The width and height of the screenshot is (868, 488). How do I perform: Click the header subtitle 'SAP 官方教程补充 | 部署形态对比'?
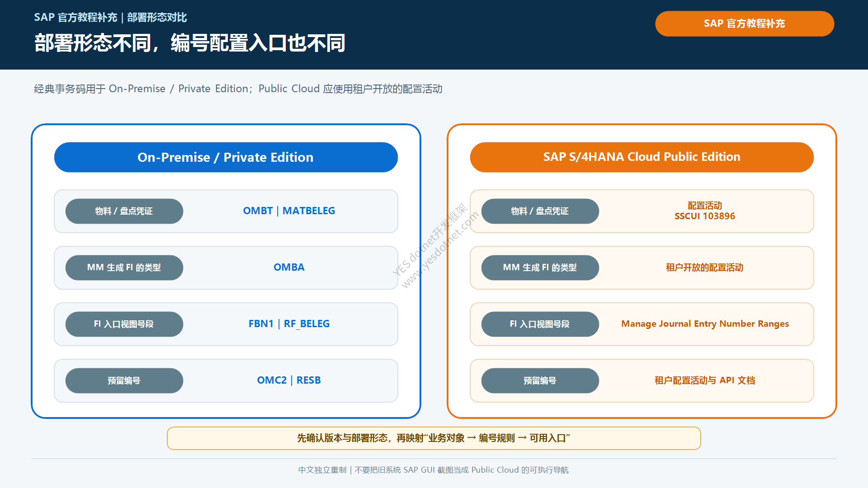point(110,17)
